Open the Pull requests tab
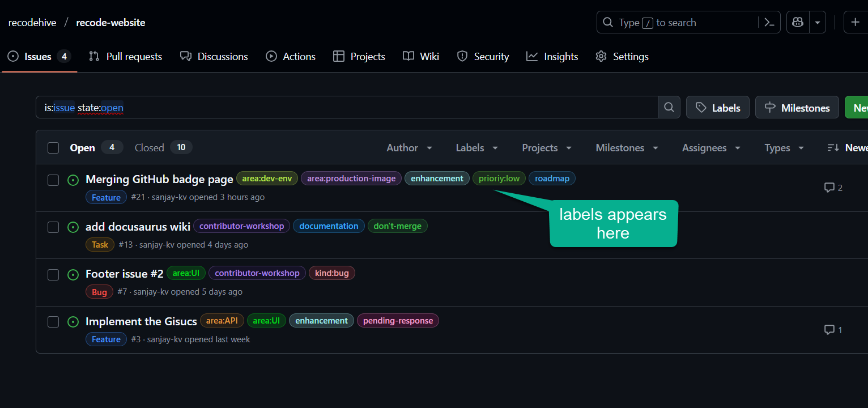Screen dimensions: 868x408 (x=126, y=57)
